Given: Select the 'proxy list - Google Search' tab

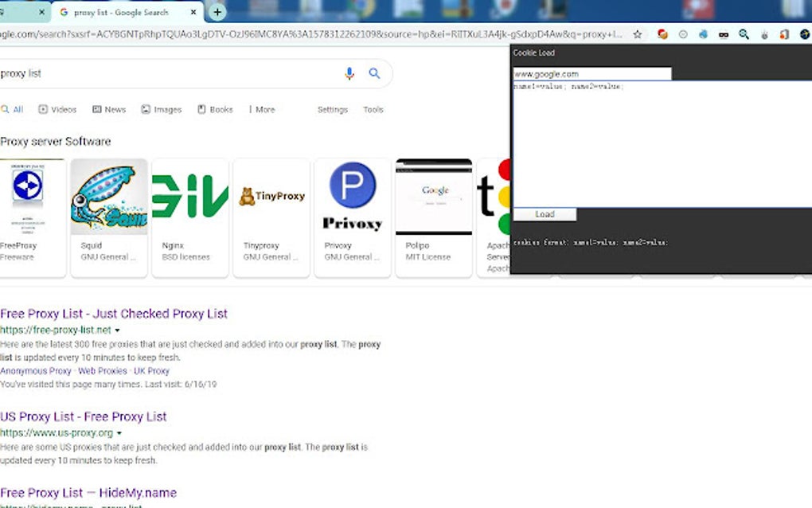Looking at the screenshot, I should [128, 12].
